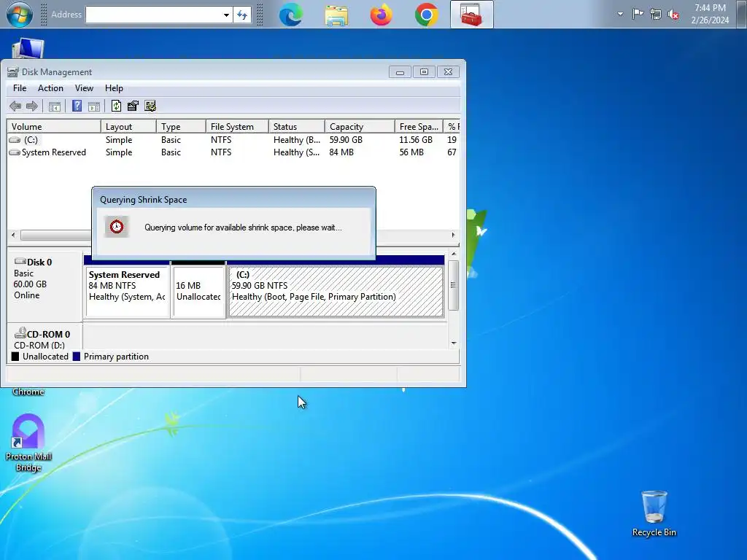This screenshot has width=747, height=560.
Task: Open Action Center flag tray icon
Action: click(x=638, y=14)
